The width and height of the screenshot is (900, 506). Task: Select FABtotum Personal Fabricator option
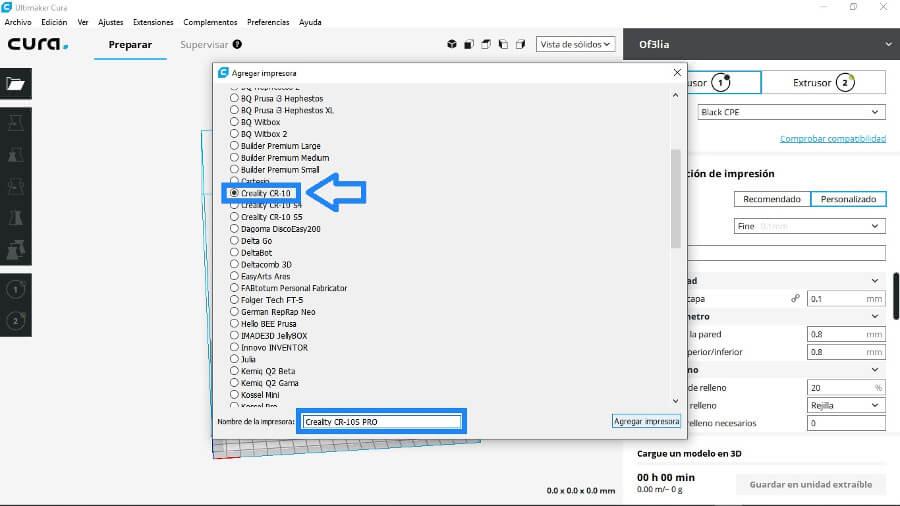(x=289, y=288)
